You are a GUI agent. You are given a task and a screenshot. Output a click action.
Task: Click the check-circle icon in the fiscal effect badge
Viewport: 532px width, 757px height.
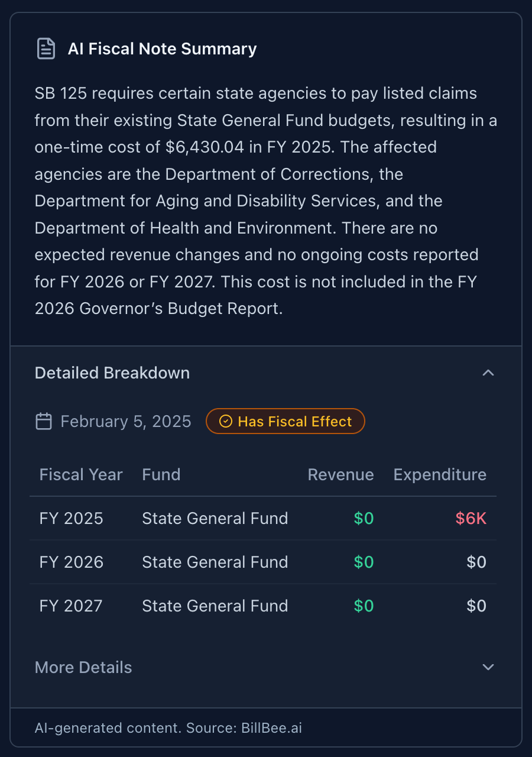pyautogui.click(x=225, y=422)
